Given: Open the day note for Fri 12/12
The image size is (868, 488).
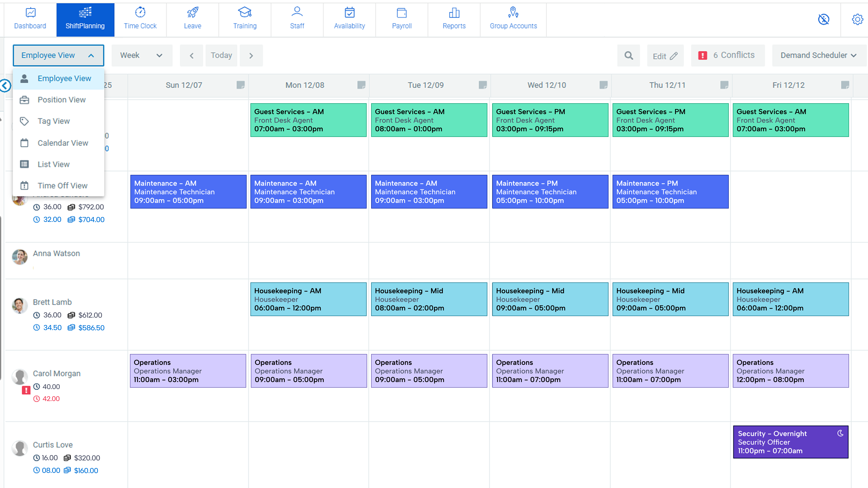Looking at the screenshot, I should 845,85.
